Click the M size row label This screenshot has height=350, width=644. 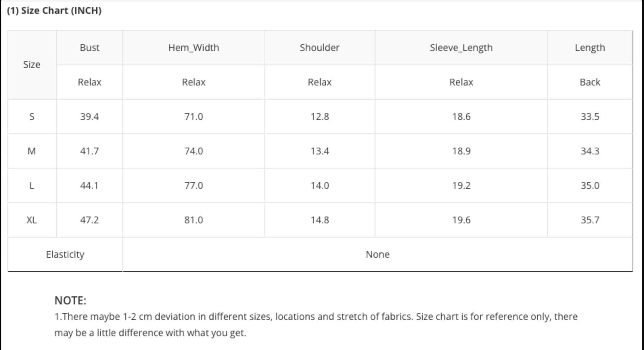point(32,151)
